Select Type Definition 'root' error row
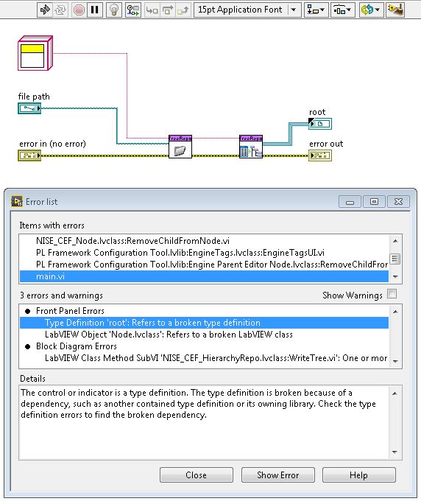Viewport: 421px width, 504px height. coord(204,323)
